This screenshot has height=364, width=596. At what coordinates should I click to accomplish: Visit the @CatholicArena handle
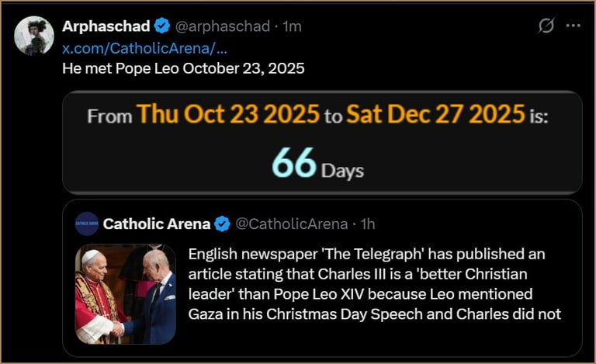[291, 224]
